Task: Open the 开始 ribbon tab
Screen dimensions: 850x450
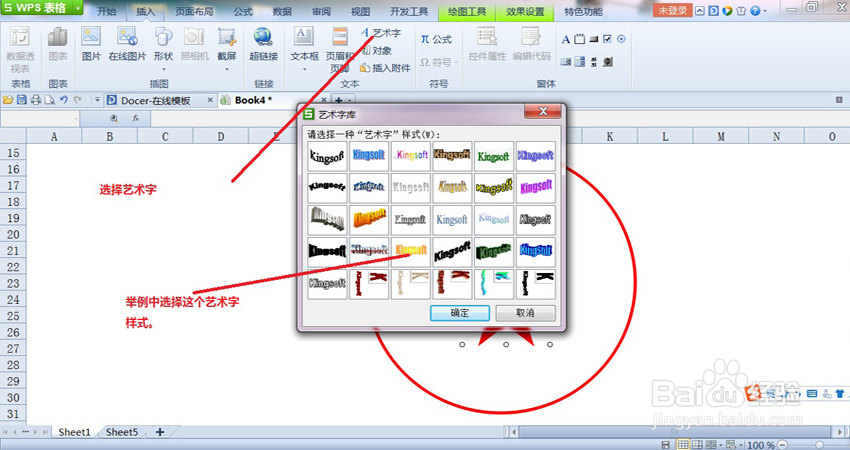Action: click(106, 11)
